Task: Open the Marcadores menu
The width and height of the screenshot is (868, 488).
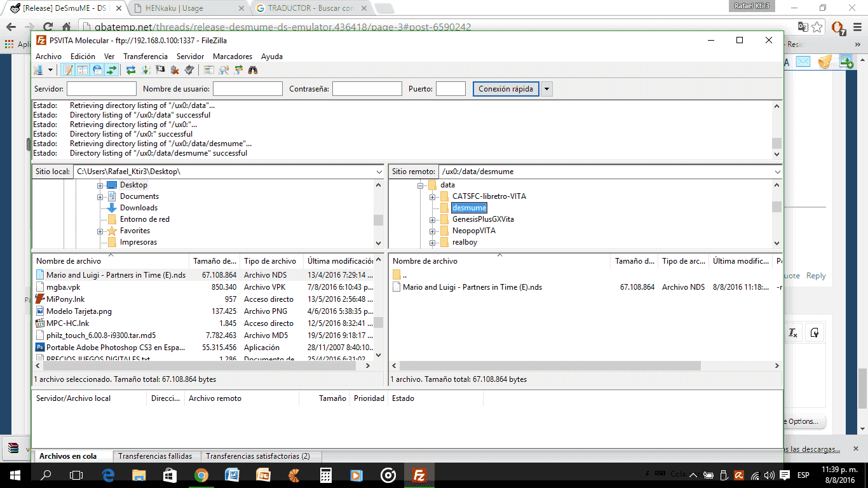Action: (233, 57)
